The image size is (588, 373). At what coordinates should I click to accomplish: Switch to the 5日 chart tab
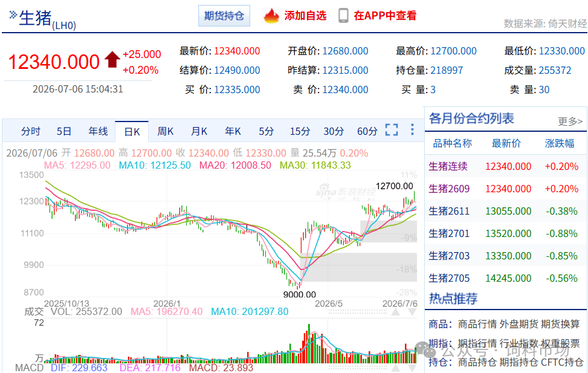point(63,131)
